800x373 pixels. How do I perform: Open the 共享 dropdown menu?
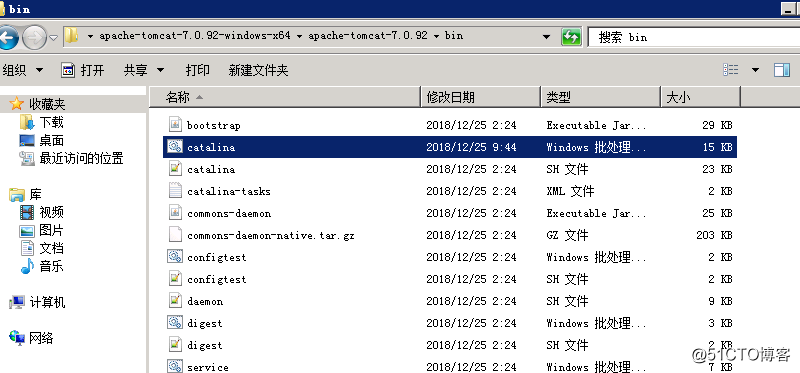(144, 70)
